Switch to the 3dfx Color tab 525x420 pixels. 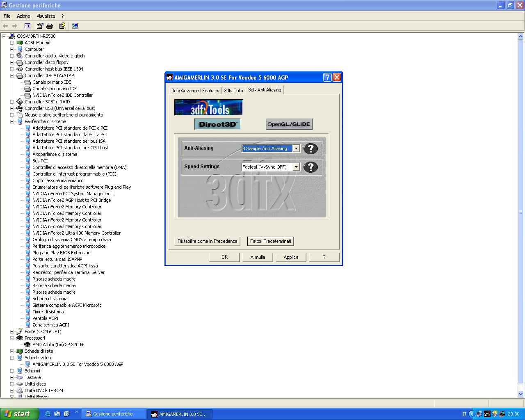234,91
